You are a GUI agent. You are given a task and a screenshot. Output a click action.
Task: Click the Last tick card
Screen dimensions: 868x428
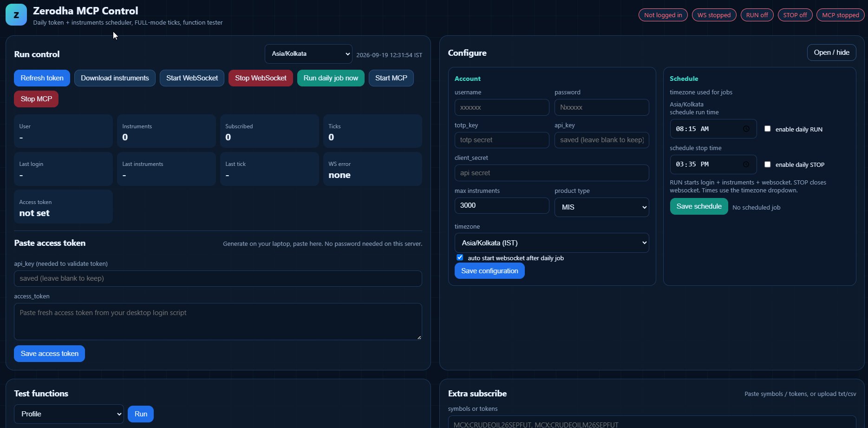click(269, 169)
